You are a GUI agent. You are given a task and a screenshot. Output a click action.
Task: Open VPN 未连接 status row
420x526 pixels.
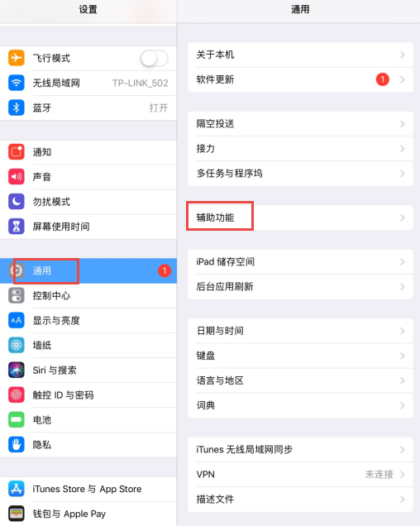[x=300, y=475]
